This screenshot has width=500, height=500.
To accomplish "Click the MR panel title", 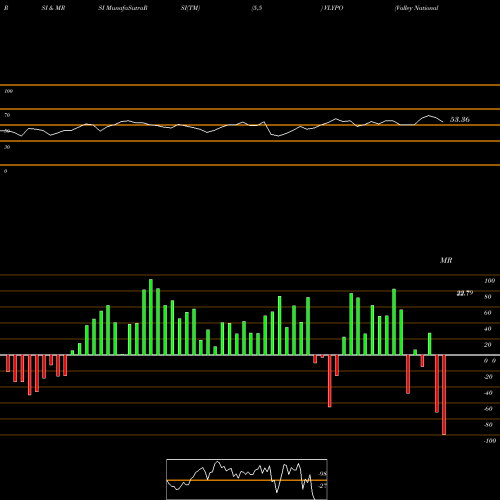I will 446,260.
